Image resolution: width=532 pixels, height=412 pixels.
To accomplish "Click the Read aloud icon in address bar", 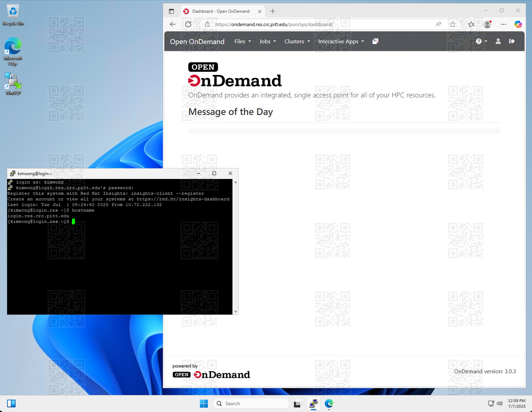I will click(438, 24).
